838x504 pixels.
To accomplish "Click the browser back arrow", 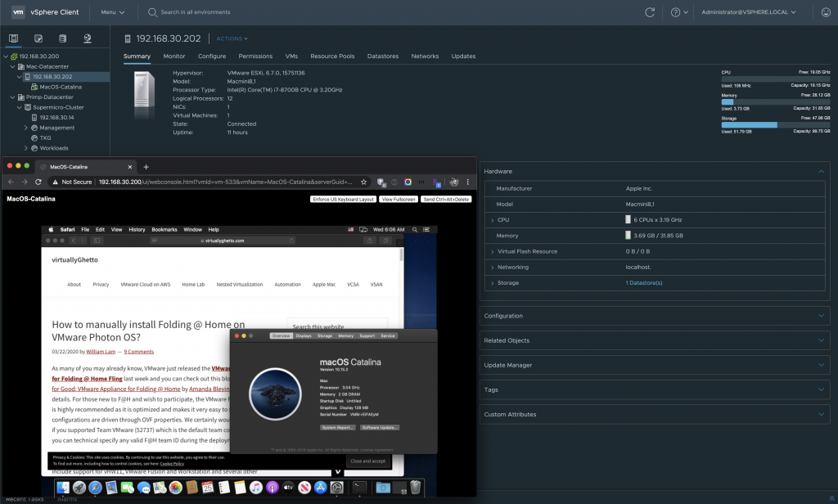I will coord(11,182).
